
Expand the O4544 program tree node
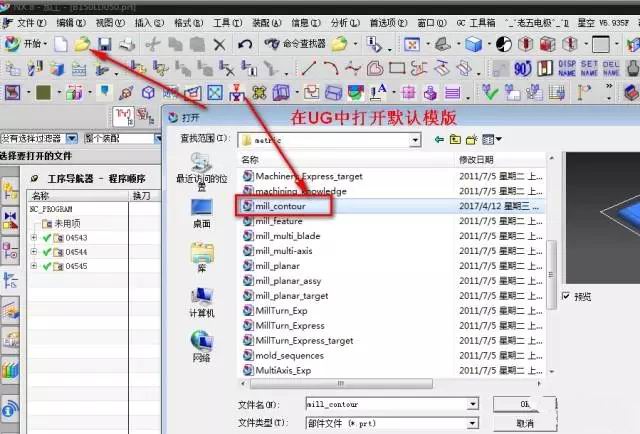pyautogui.click(x=34, y=251)
